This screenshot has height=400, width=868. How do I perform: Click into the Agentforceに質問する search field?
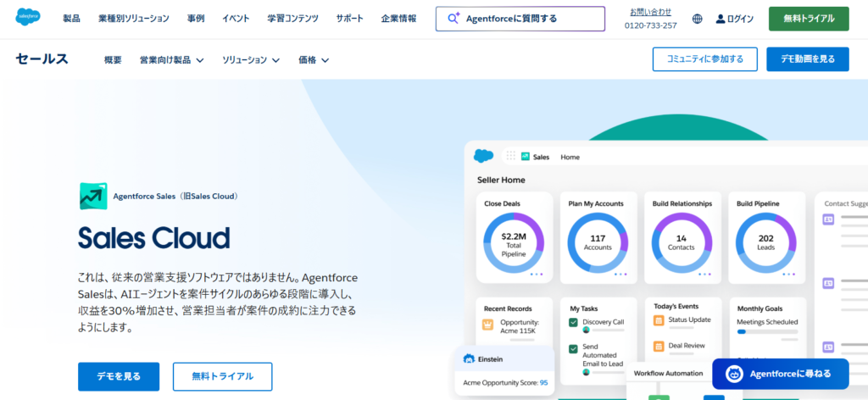(x=520, y=19)
